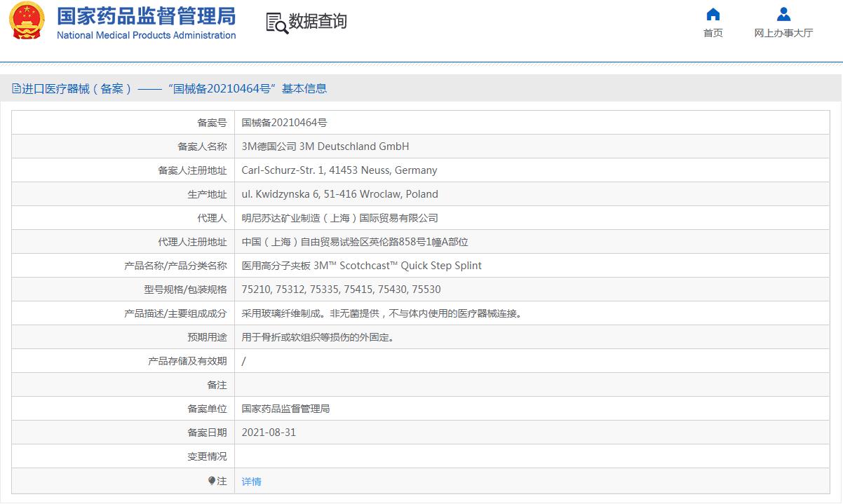Select the model numbers 75210, 75312 text
Screen dimensions: 843x504
pyautogui.click(x=342, y=290)
